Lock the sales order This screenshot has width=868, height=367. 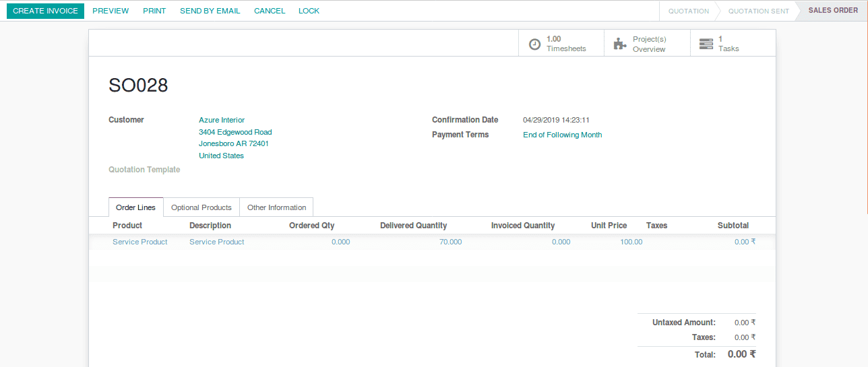tap(309, 11)
